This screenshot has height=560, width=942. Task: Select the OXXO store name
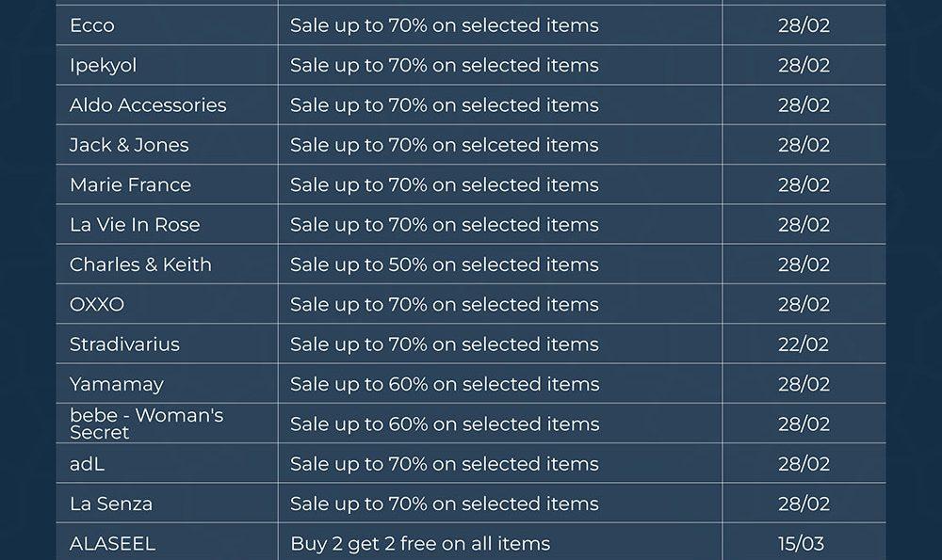click(97, 305)
